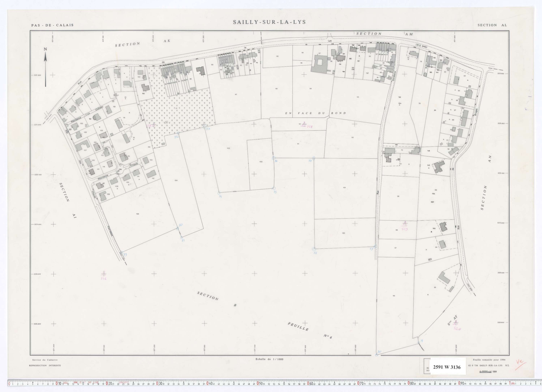Select parcel number 101
Screen dimensions: 542x392
pos(344,188)
